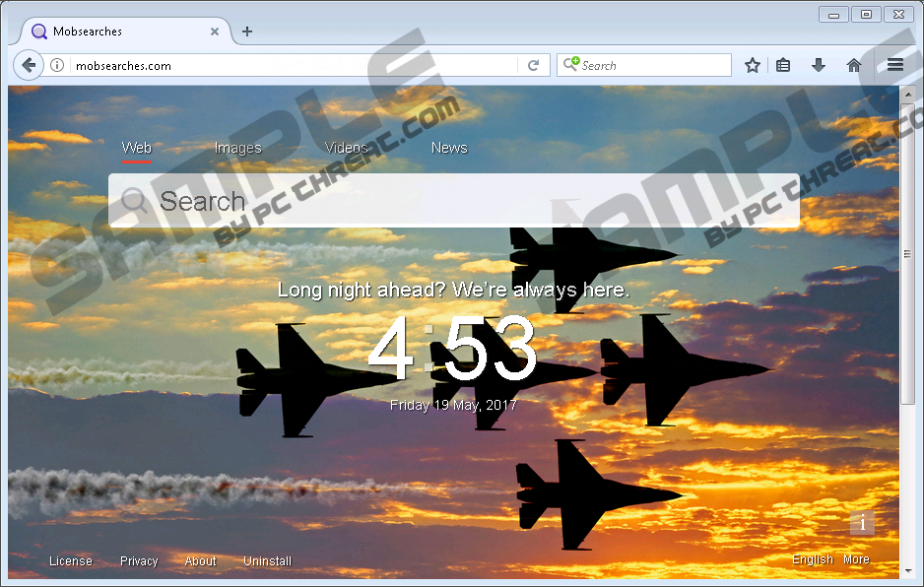
Task: Open the downloads arrow icon
Action: pos(818,65)
